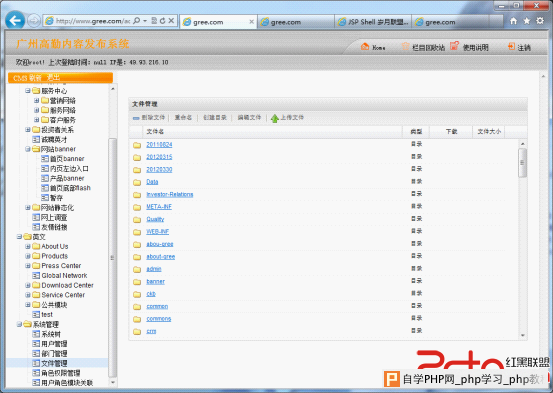
Task: Switch to second gree.com browser tab
Action: 296,22
